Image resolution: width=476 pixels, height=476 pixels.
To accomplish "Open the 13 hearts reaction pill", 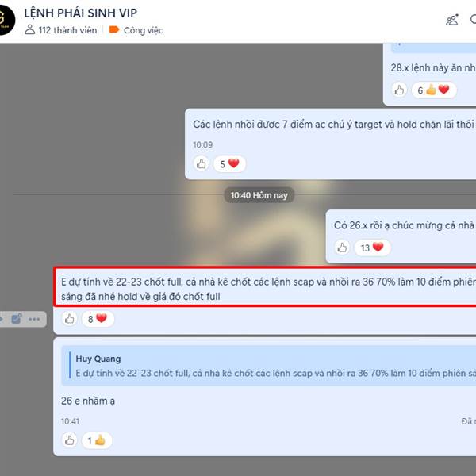I will pos(372,248).
